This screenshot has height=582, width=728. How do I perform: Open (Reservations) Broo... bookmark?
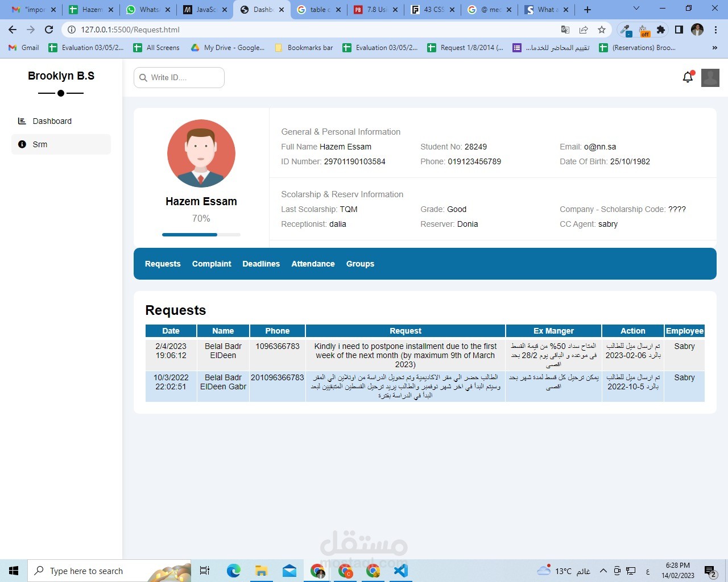pyautogui.click(x=638, y=48)
